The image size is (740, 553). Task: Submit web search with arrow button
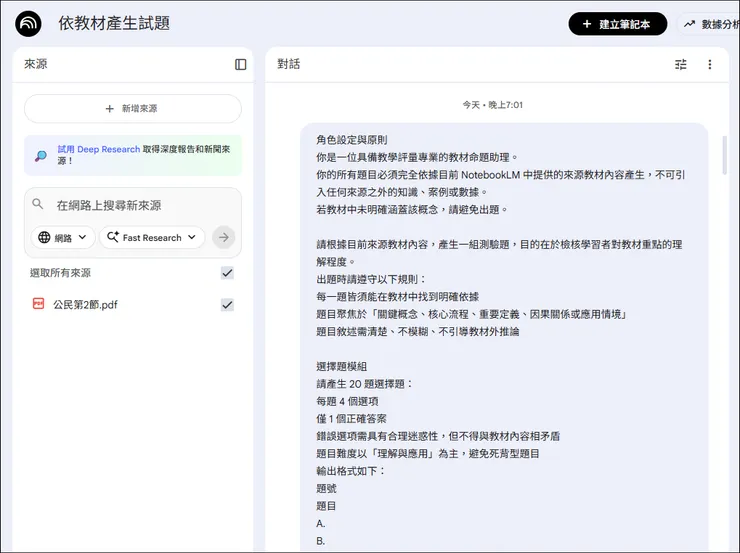(x=224, y=237)
